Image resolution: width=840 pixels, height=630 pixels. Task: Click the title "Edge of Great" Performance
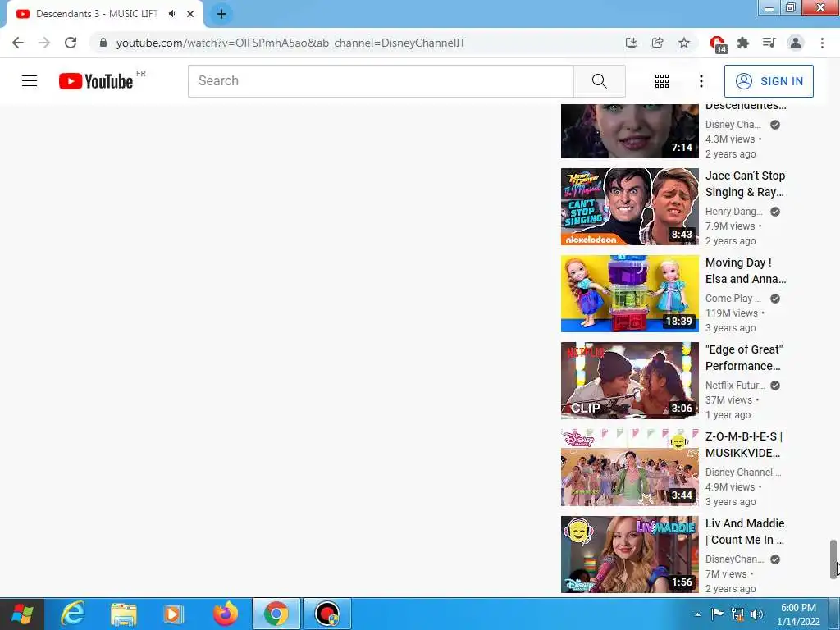coord(744,358)
